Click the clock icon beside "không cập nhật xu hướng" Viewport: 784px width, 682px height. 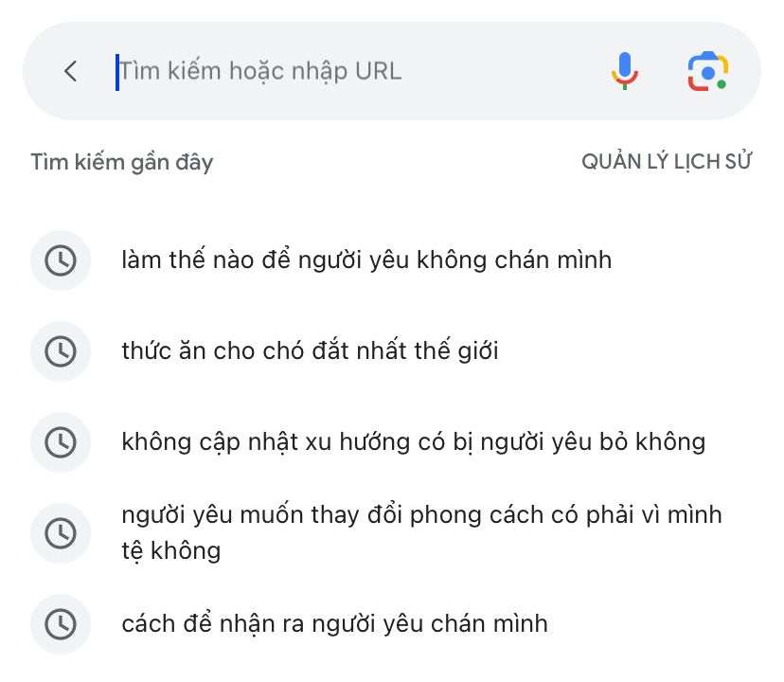click(x=61, y=441)
